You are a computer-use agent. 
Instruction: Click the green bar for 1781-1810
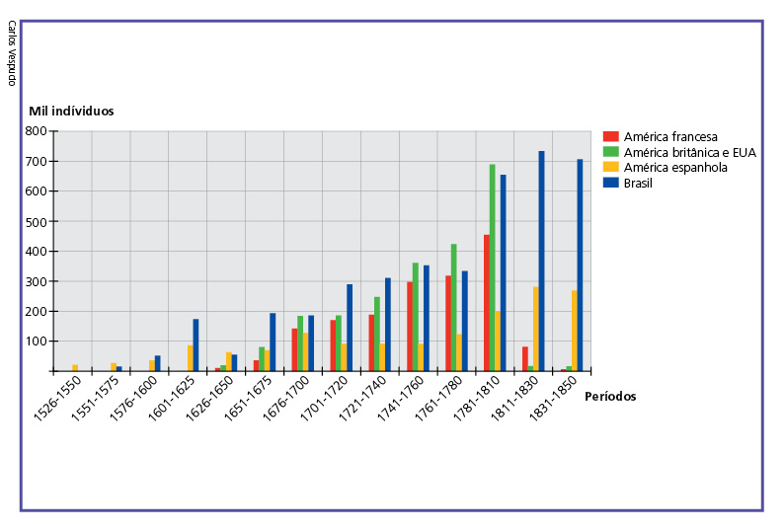pos(493,267)
